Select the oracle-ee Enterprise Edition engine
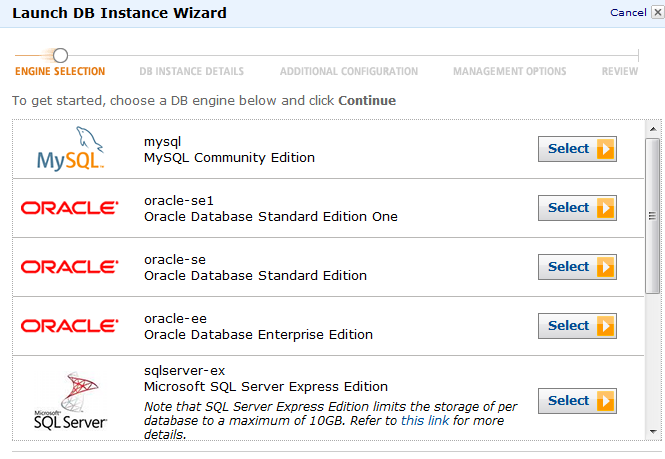Image resolution: width=665 pixels, height=459 pixels. [x=577, y=326]
